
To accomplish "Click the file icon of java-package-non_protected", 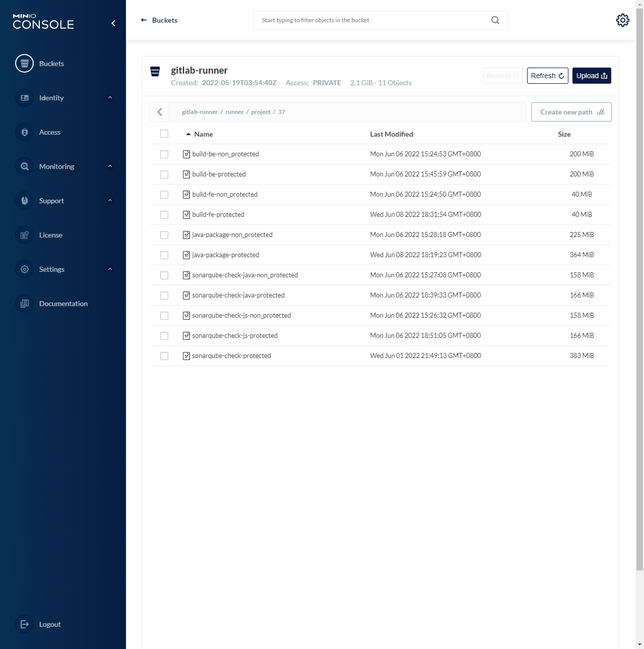I will coord(186,235).
